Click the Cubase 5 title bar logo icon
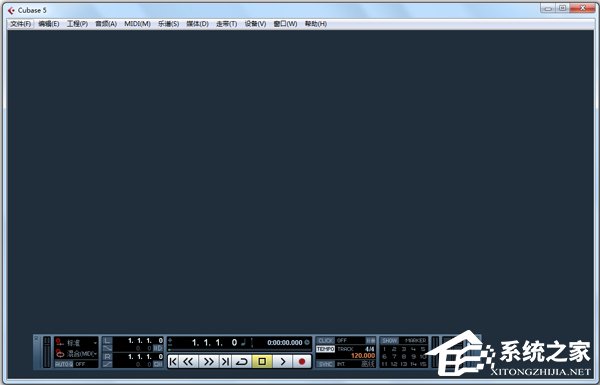 (11, 10)
